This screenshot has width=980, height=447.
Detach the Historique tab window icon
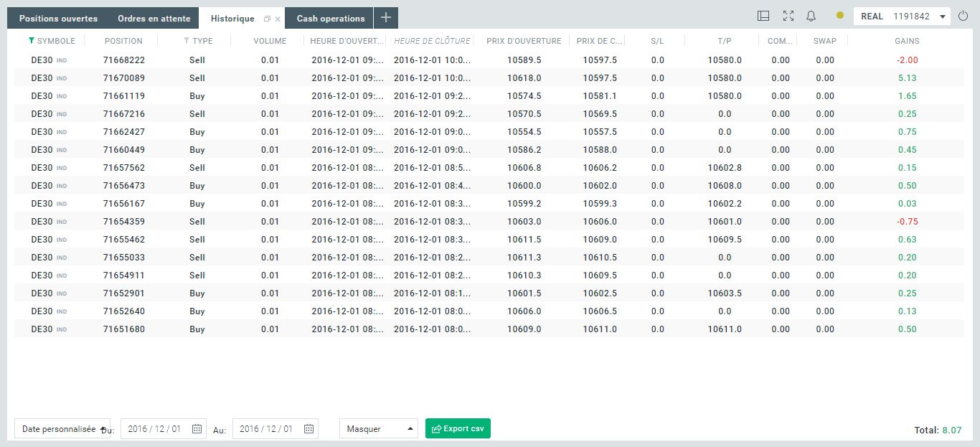(267, 19)
